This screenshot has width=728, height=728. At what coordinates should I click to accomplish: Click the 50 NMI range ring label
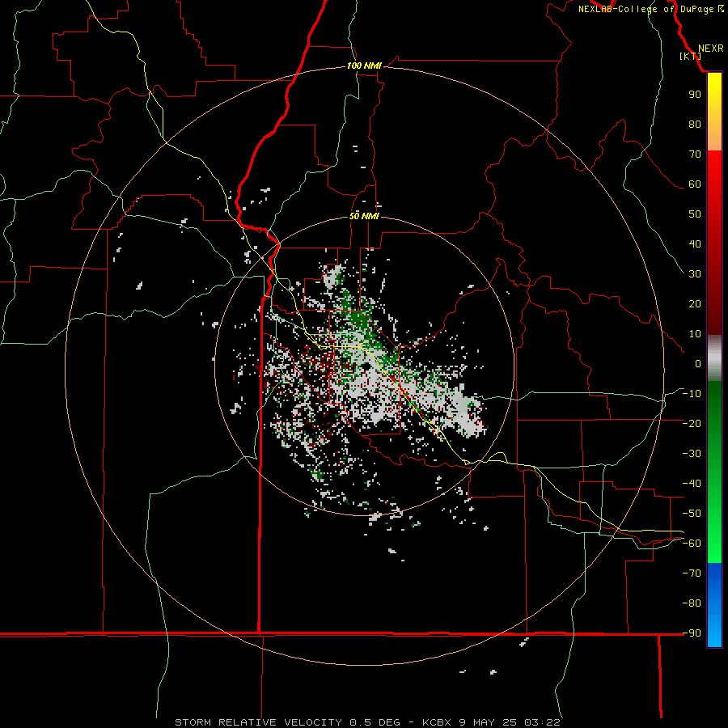[364, 216]
